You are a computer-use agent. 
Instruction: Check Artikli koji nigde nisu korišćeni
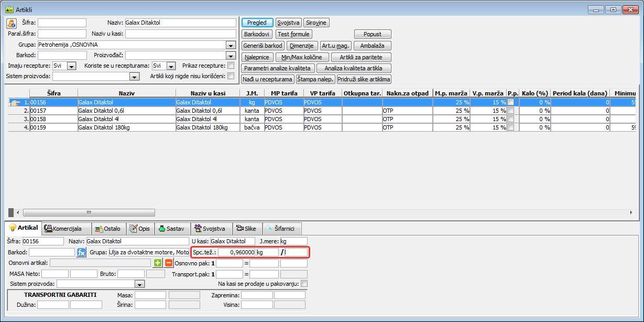[x=231, y=76]
